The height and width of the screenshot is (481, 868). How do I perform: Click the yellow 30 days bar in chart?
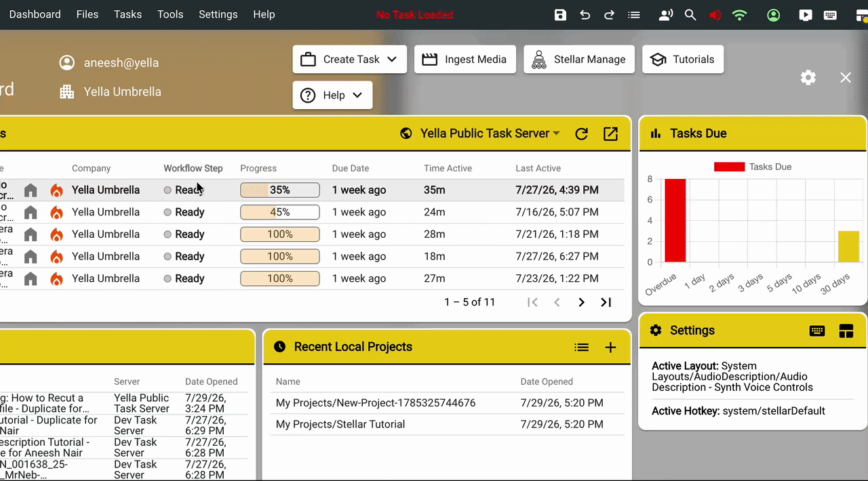848,247
